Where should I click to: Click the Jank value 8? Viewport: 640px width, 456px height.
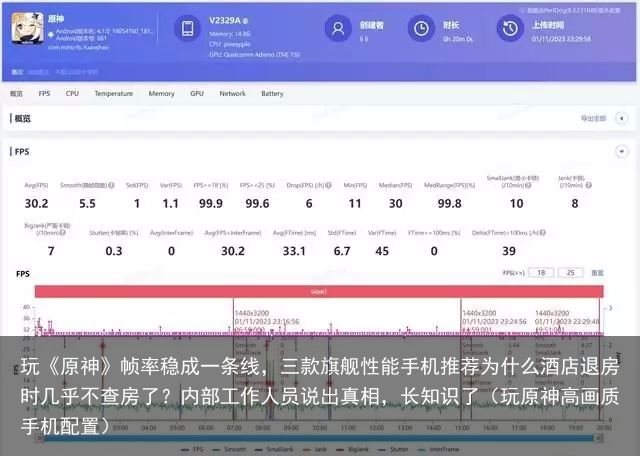click(x=575, y=203)
